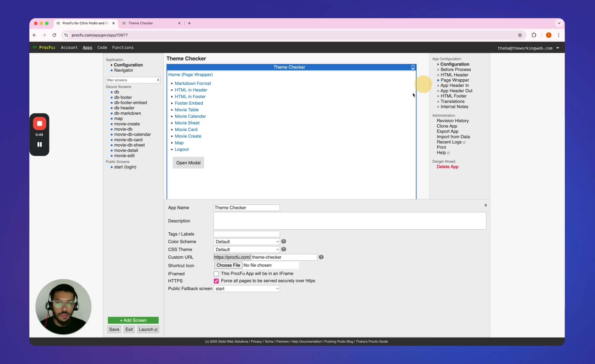Reload the current page
The height and width of the screenshot is (364, 595).
tap(54, 35)
